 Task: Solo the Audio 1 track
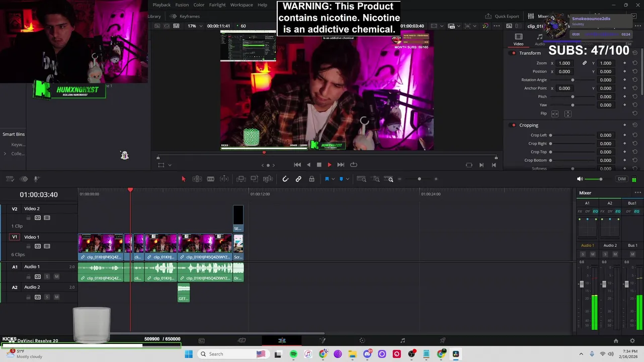(47, 277)
